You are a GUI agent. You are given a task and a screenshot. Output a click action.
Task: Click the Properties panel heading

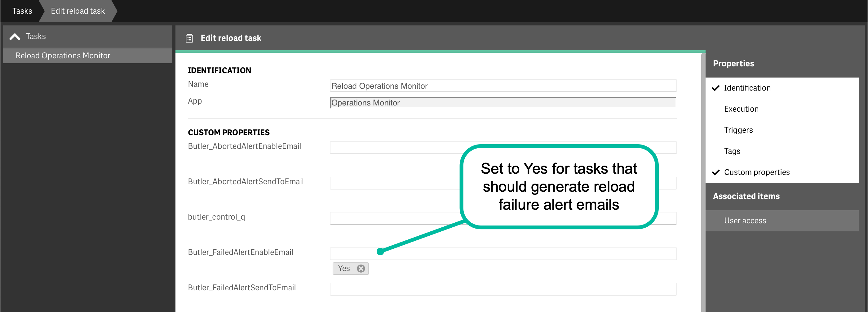click(x=733, y=63)
